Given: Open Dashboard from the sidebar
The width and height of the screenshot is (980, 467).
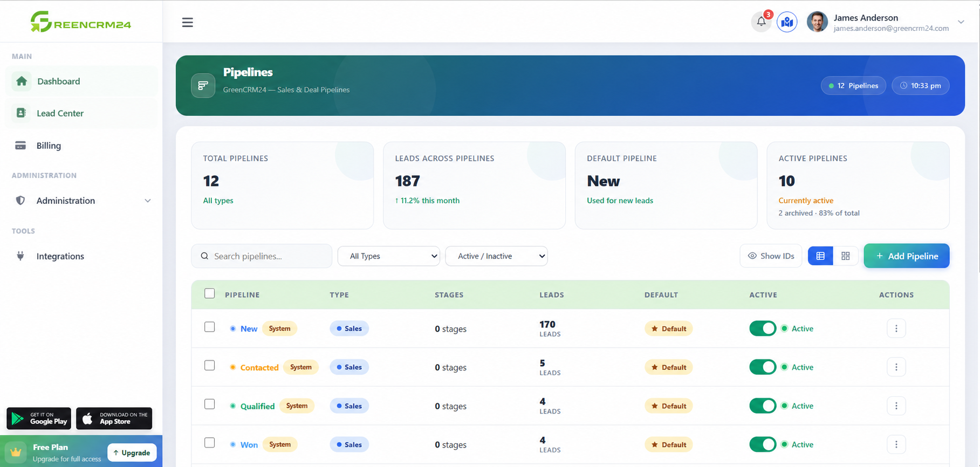Looking at the screenshot, I should [81, 81].
